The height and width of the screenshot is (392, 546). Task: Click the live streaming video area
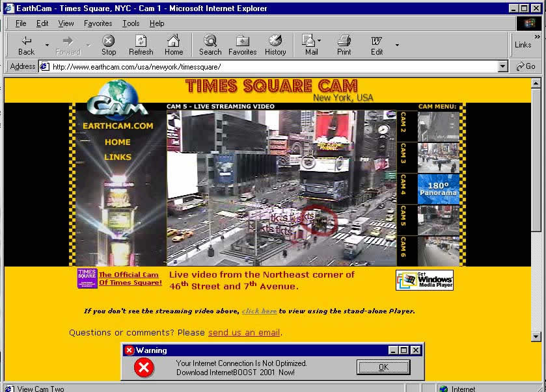[281, 188]
